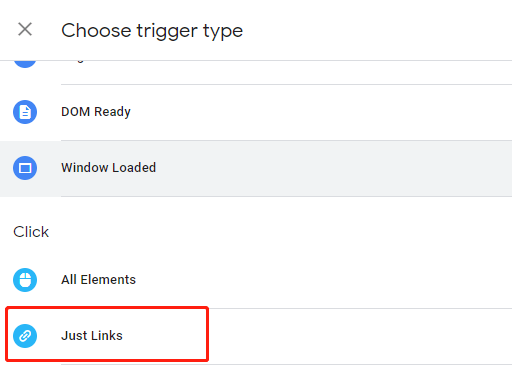
Task: Select the DOM Ready trigger label
Action: tap(96, 112)
